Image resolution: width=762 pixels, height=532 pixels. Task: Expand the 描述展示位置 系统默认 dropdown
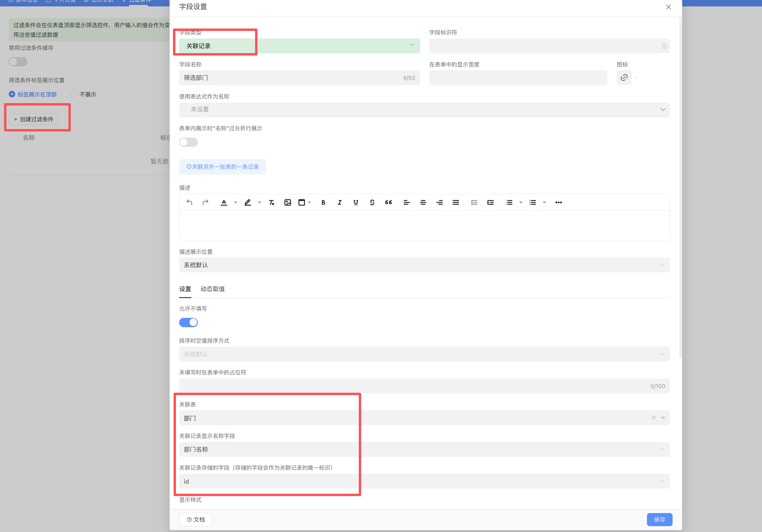(x=424, y=265)
